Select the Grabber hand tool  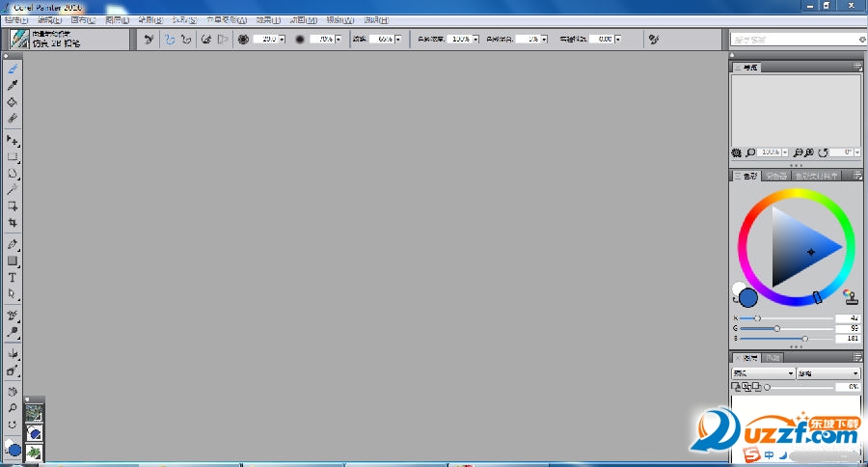(x=13, y=392)
